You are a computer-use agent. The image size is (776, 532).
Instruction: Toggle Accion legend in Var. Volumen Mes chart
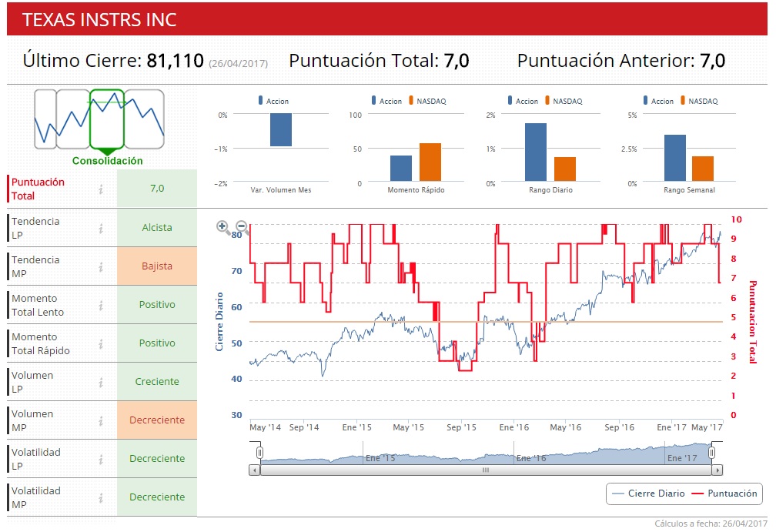coord(273,100)
